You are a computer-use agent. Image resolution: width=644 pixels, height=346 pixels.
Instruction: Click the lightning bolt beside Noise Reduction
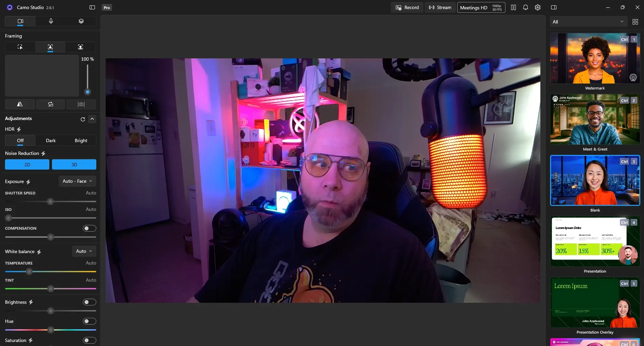(x=43, y=154)
